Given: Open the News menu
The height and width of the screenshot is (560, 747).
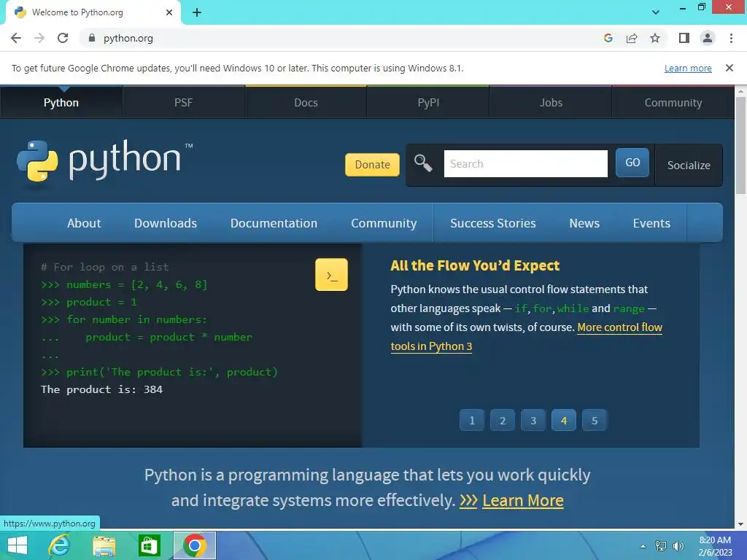Looking at the screenshot, I should (584, 223).
